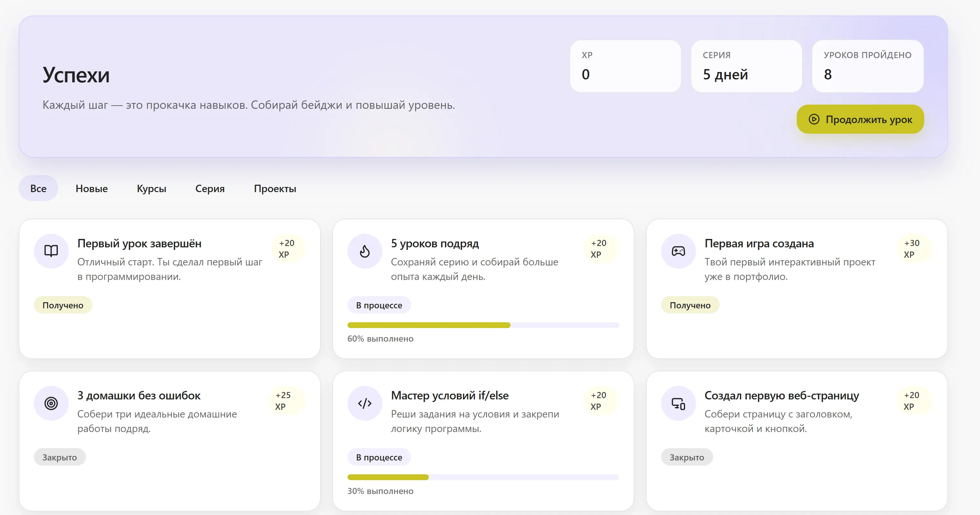Click the '60% выполнено' label
The height and width of the screenshot is (515, 980).
tap(380, 338)
